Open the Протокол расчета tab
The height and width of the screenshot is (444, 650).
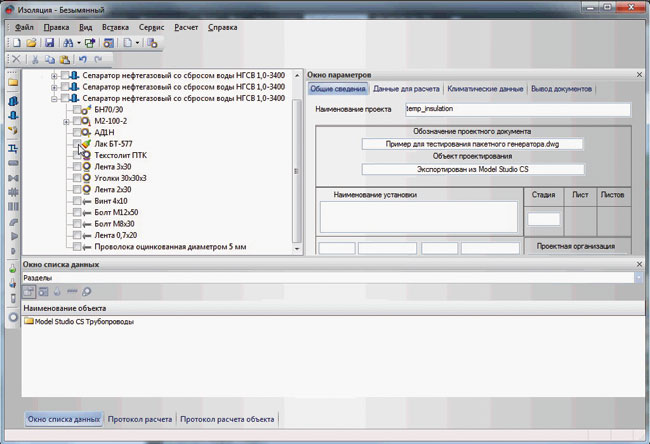tap(141, 419)
